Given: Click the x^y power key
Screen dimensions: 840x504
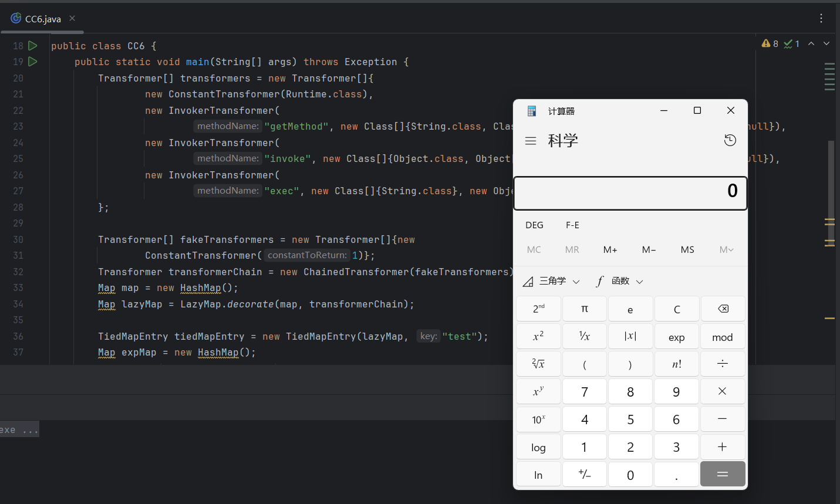Looking at the screenshot, I should click(539, 391).
